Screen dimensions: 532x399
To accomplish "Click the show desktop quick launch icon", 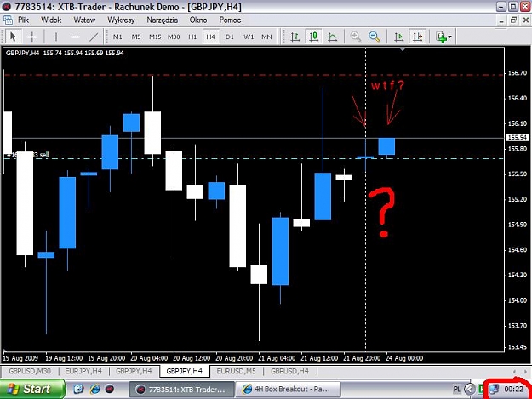I will click(78, 389).
